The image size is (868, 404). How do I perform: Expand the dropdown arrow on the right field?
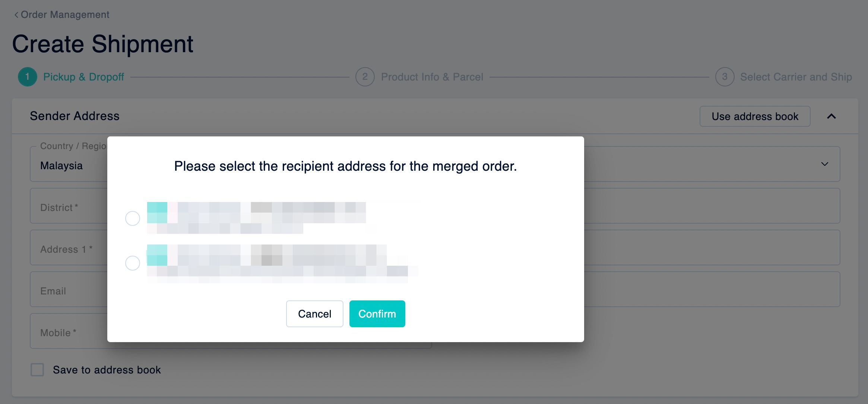coord(825,164)
